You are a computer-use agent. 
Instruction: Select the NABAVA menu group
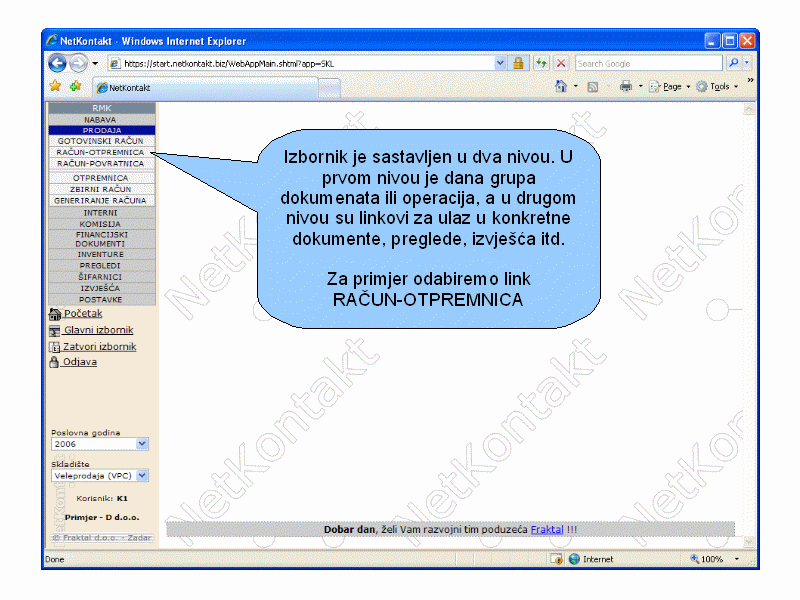coord(102,119)
